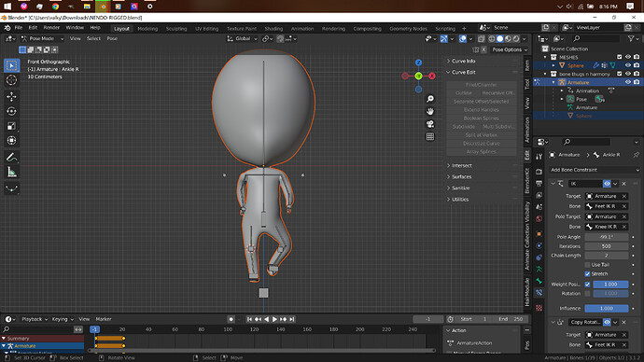Select the Annotate tool
644x362 pixels.
click(x=11, y=158)
